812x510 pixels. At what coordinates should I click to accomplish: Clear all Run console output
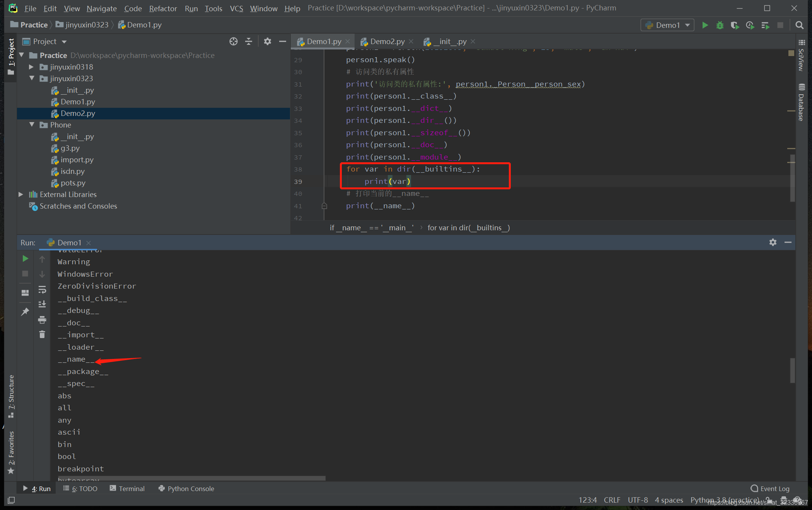tap(42, 335)
